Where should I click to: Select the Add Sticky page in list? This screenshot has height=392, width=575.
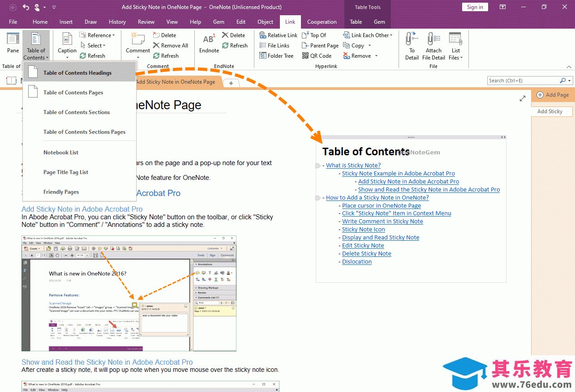pos(552,111)
